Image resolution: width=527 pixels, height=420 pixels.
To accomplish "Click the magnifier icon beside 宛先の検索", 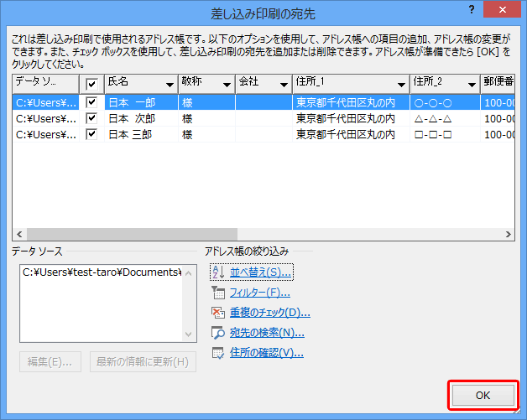I will (218, 333).
